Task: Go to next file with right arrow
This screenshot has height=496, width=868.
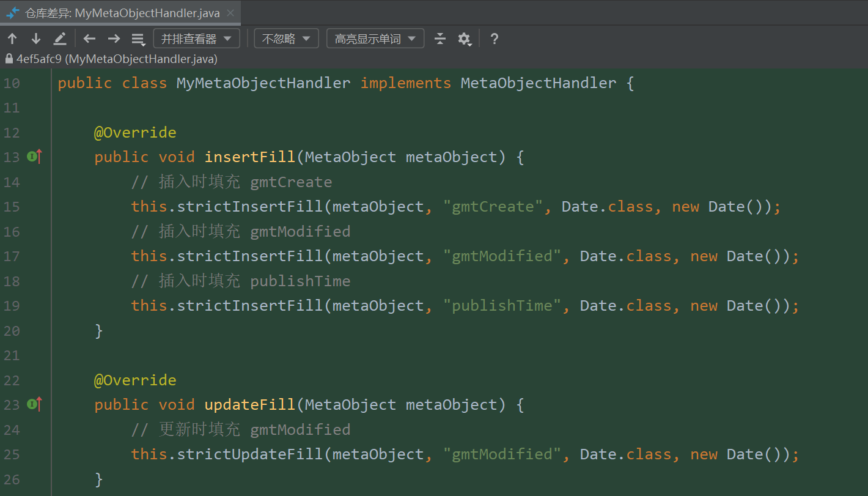Action: (114, 39)
